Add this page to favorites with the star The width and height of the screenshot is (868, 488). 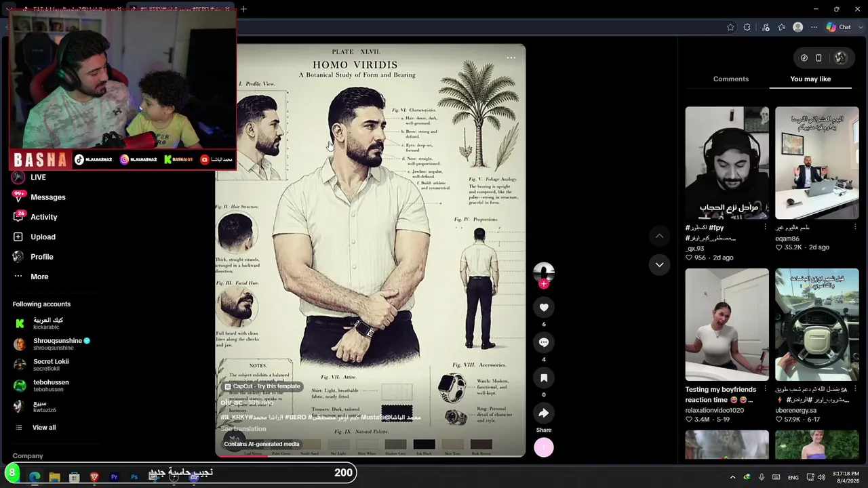click(730, 27)
